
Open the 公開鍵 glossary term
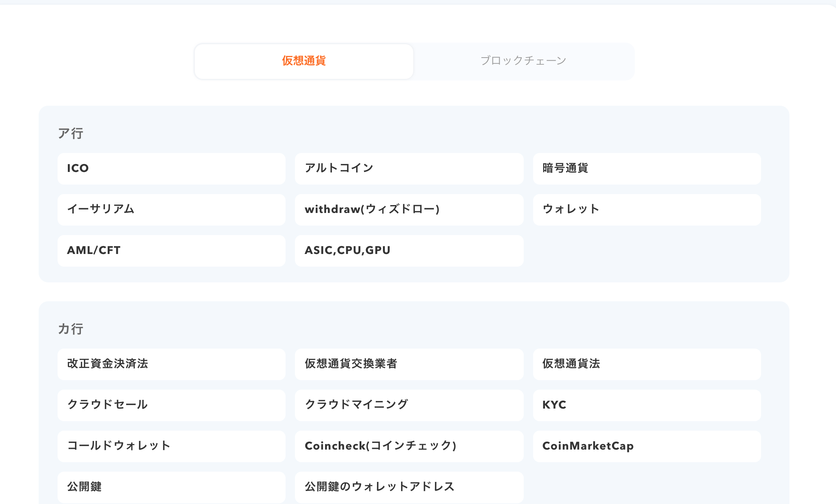click(171, 487)
